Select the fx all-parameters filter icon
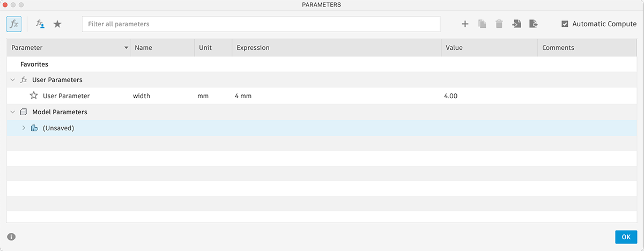 pos(14,24)
